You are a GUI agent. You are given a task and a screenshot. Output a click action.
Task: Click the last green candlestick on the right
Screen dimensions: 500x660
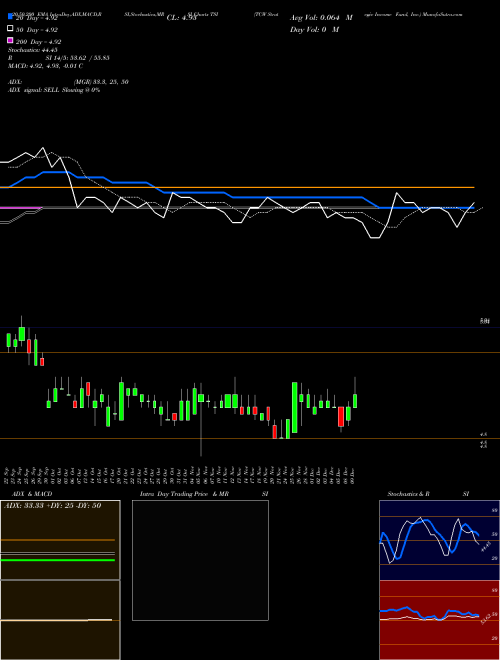[x=355, y=401]
